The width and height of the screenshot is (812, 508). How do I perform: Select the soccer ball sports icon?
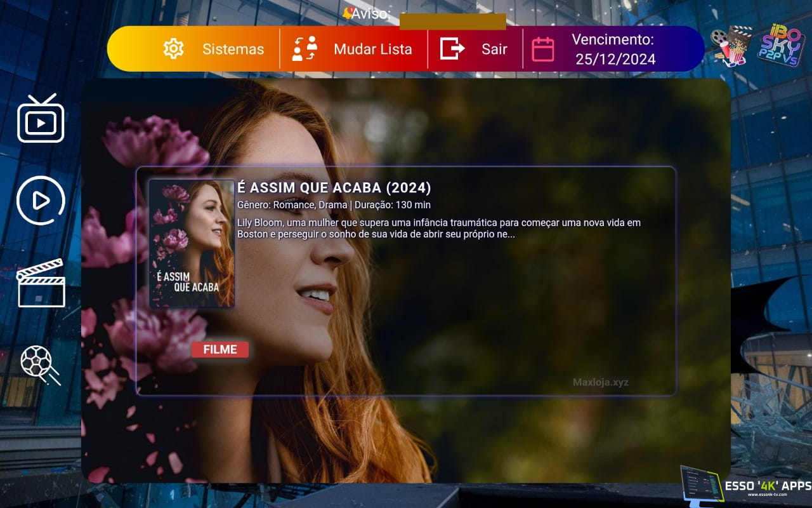click(39, 364)
